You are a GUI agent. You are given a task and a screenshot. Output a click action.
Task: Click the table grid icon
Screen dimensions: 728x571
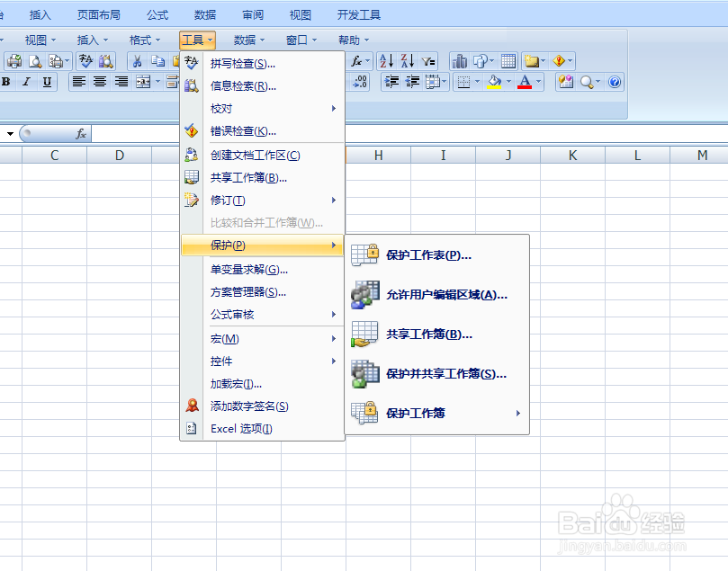[x=508, y=61]
